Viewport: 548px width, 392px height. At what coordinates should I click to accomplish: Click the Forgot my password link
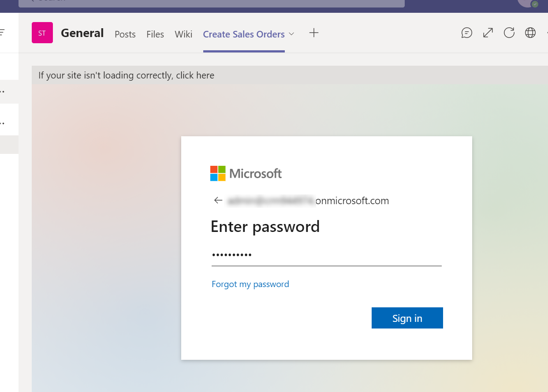pyautogui.click(x=250, y=284)
